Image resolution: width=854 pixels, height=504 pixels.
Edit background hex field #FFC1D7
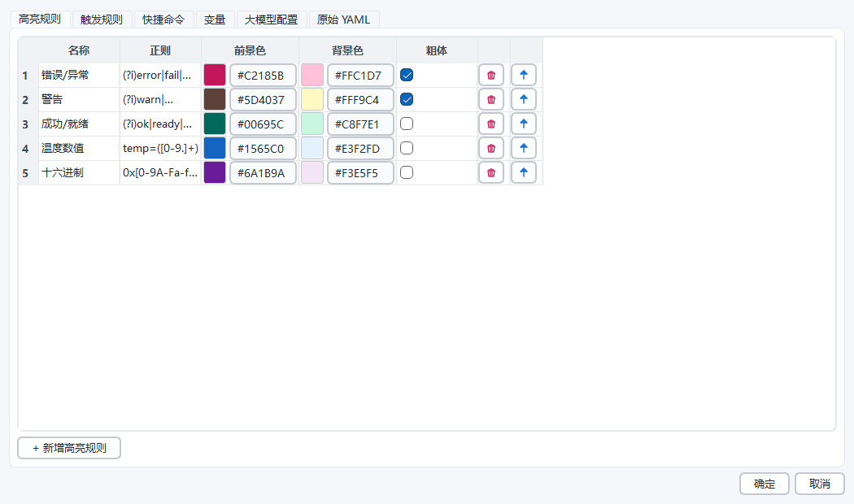(x=360, y=75)
